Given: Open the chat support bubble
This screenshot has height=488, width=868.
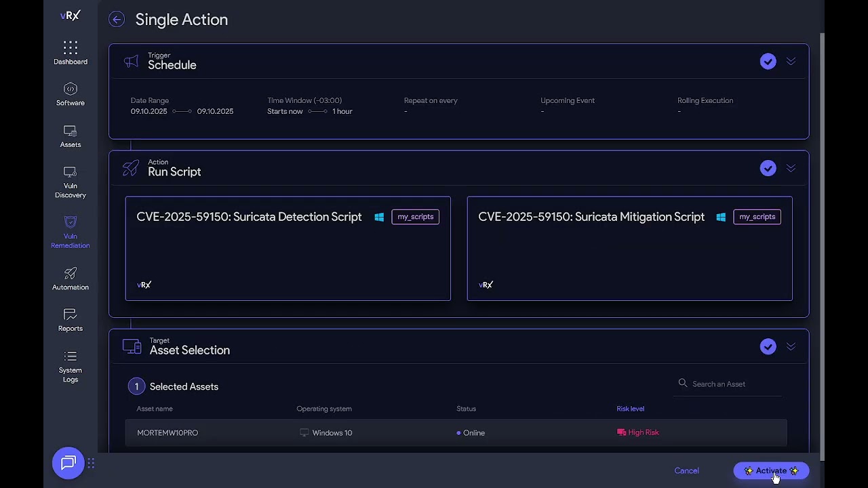Looking at the screenshot, I should coord(68,463).
